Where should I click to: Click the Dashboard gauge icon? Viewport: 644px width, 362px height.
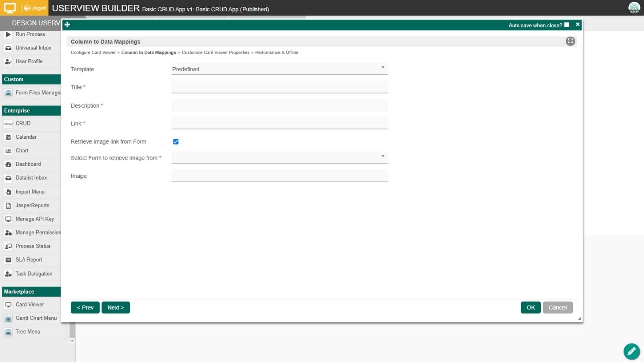point(8,164)
